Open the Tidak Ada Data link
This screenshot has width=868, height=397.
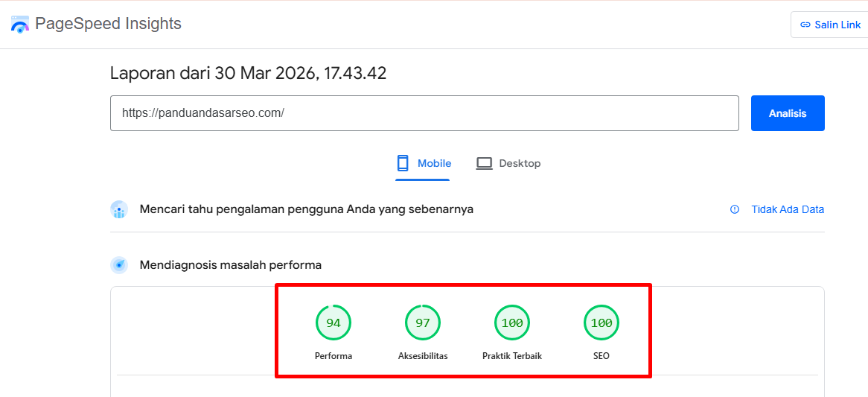[788, 209]
